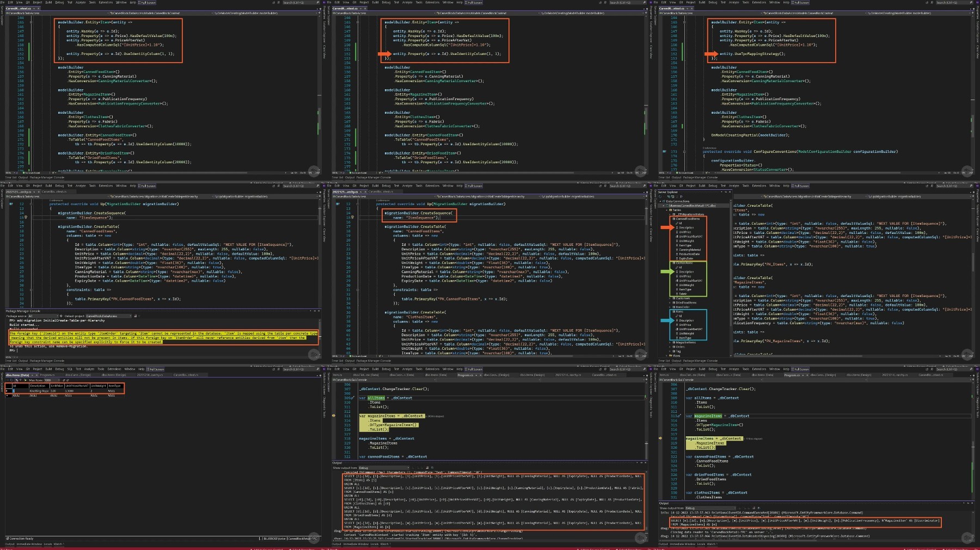
Task: Click the UnitPriceAfterVAT column header in data grid
Action: 77,386
